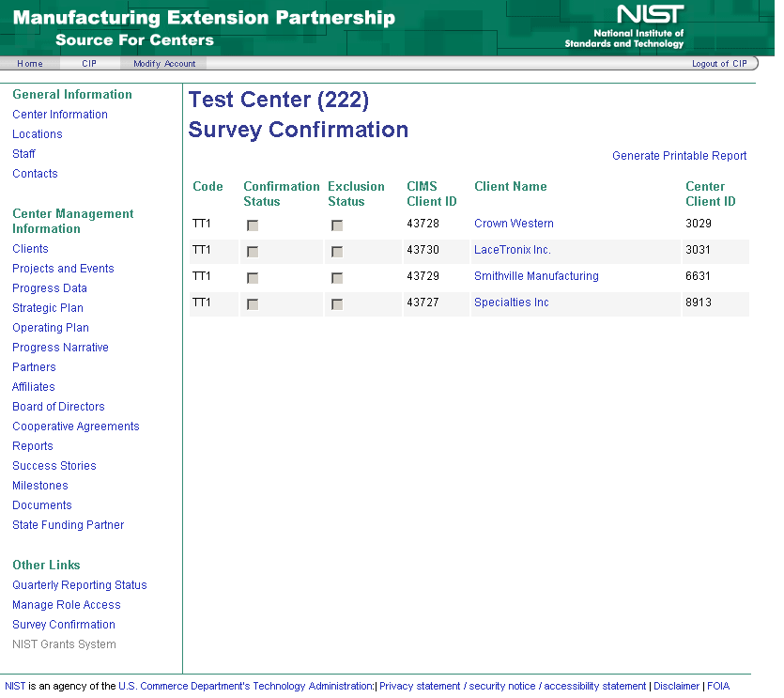Generate Printable Report link
Screen dimensions: 784x698
click(679, 156)
